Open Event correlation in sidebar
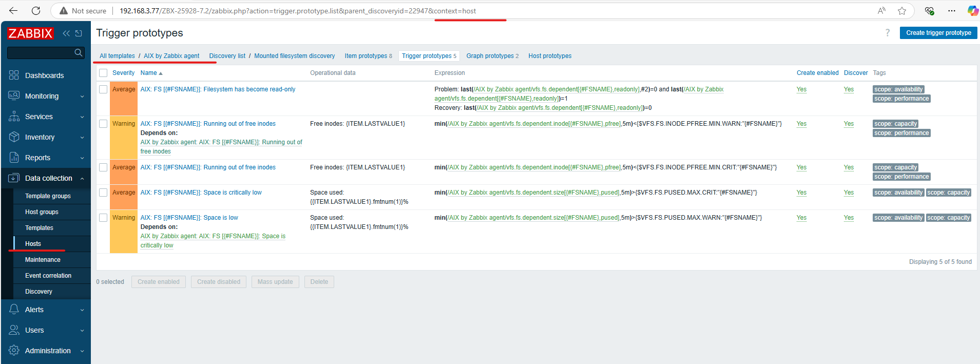Image resolution: width=980 pixels, height=364 pixels. [48, 276]
